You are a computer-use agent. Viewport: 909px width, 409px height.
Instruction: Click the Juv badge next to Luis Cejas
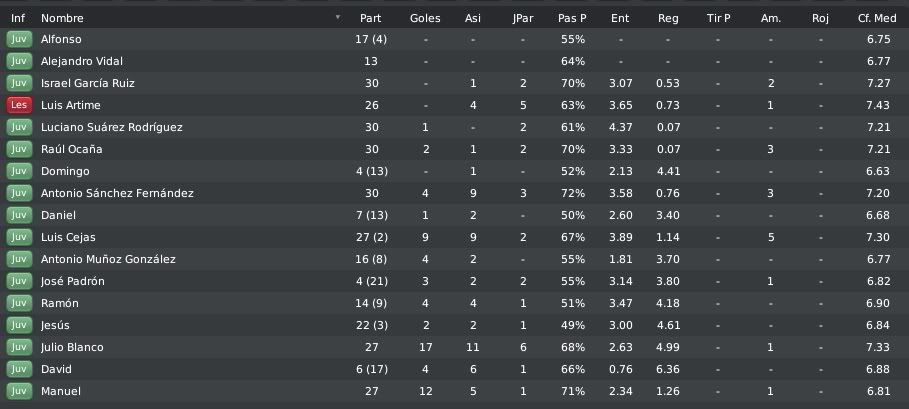click(19, 237)
